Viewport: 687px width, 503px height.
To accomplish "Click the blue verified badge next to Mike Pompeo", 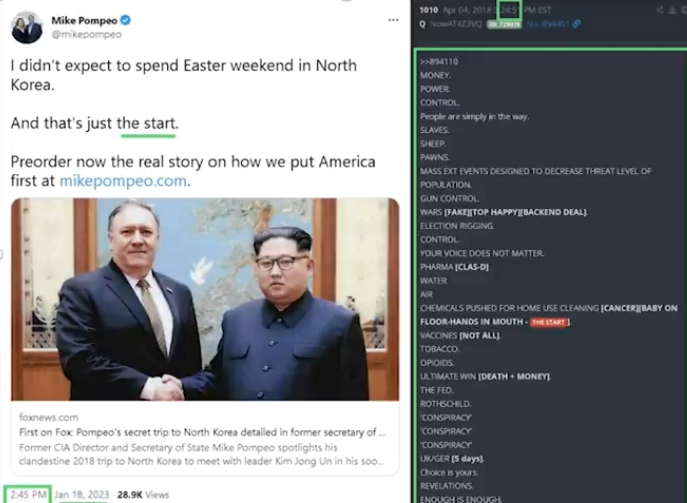I will (x=125, y=20).
